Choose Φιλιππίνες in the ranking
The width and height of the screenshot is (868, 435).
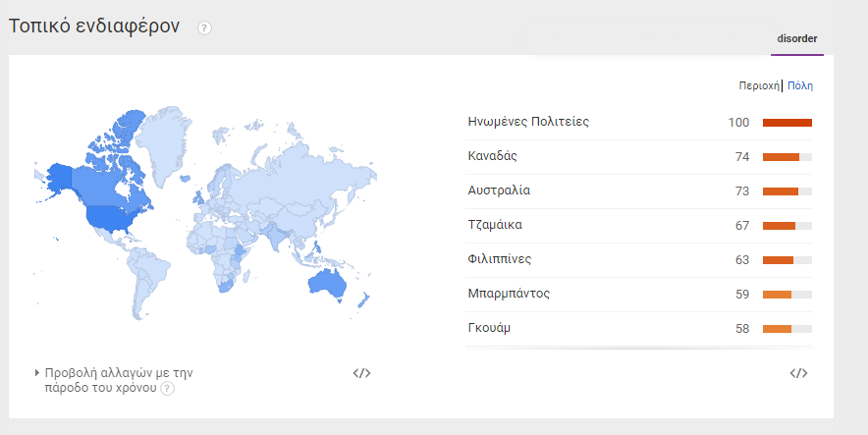pos(500,259)
